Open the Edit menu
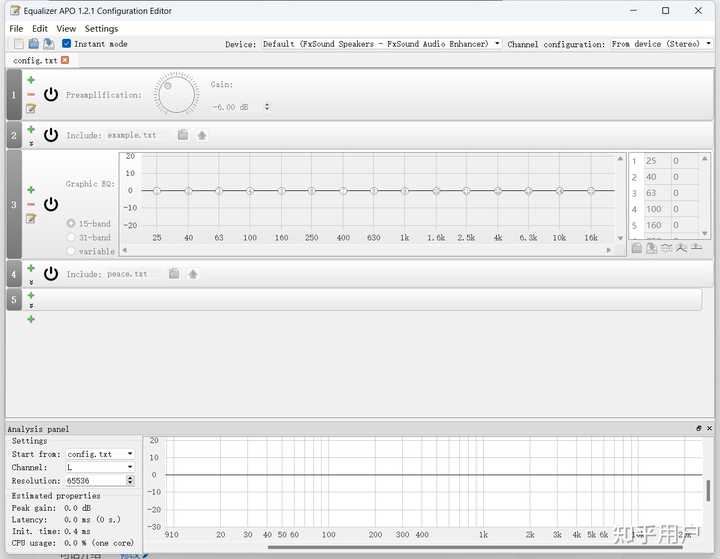 click(40, 28)
